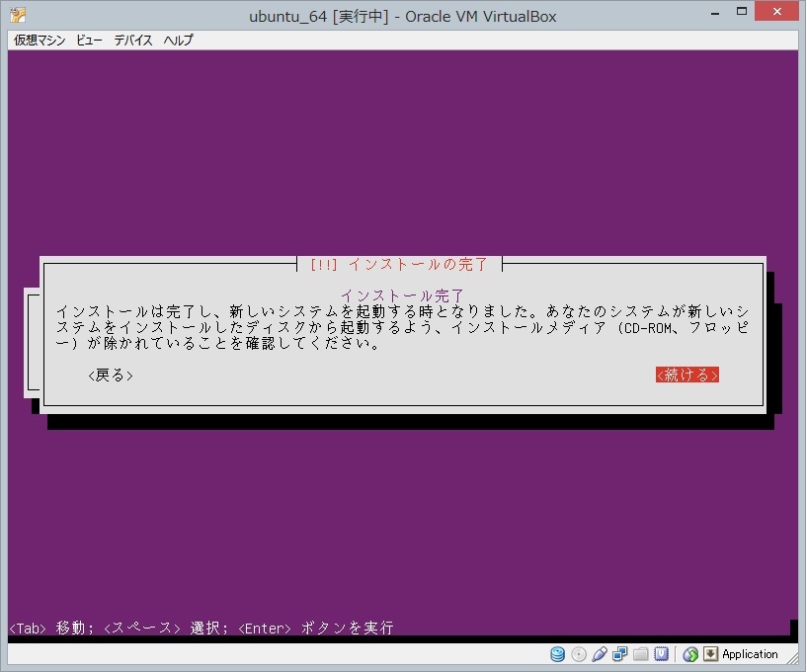Open the ヘルプ menu

click(x=178, y=41)
